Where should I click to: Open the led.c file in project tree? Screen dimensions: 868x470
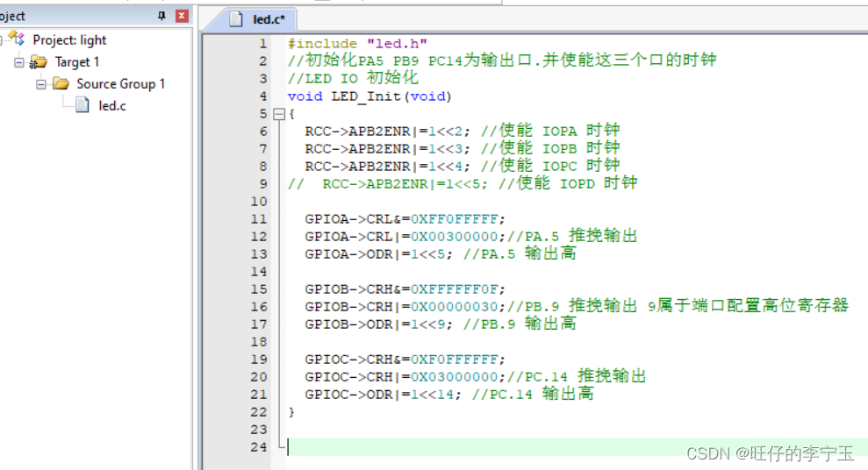[x=112, y=105]
